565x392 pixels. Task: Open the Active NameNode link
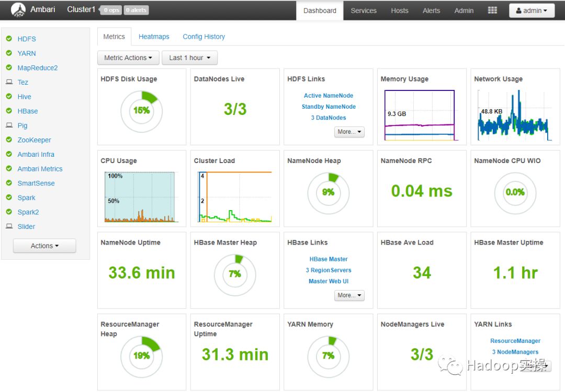point(328,96)
